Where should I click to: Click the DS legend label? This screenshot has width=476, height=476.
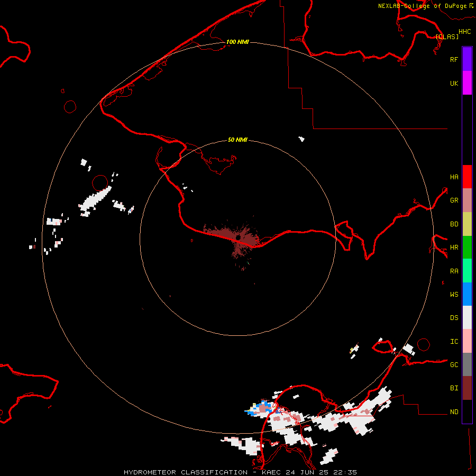[x=454, y=317]
